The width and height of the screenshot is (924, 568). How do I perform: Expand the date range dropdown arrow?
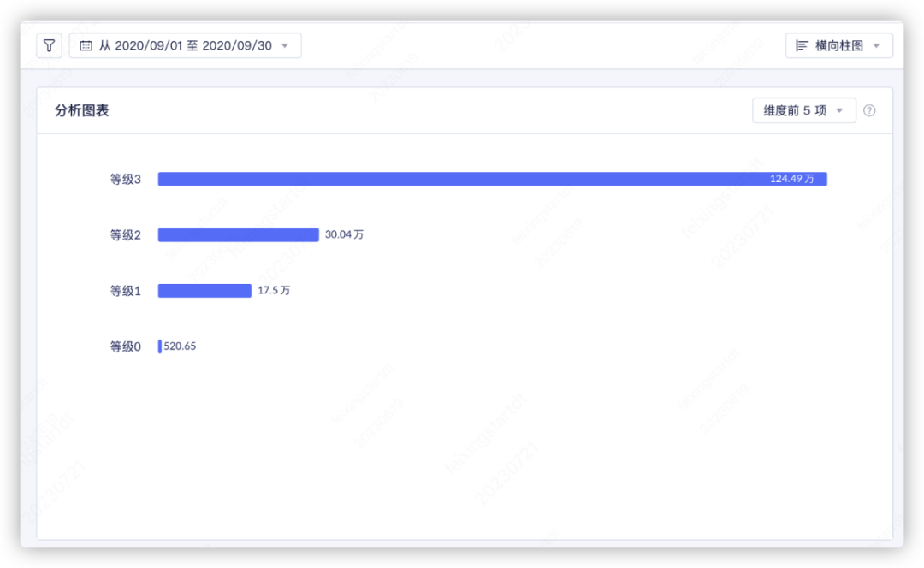285,45
